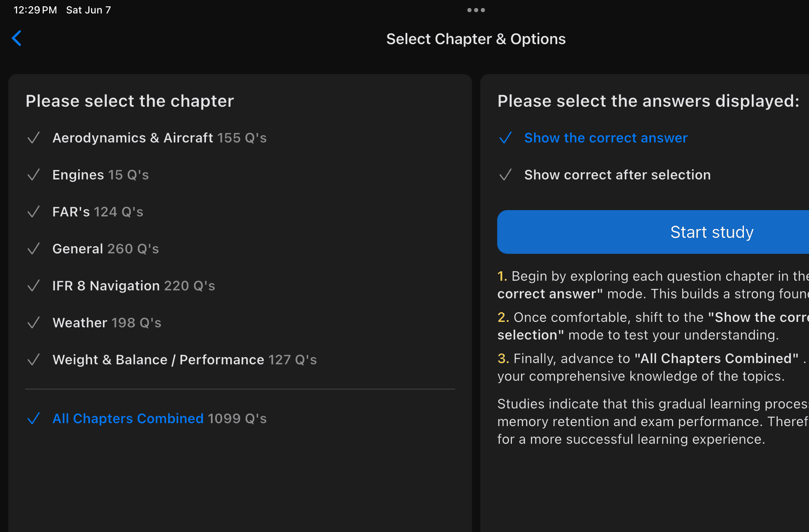
Task: Click the checkmark next to FAR's
Action: click(x=34, y=212)
